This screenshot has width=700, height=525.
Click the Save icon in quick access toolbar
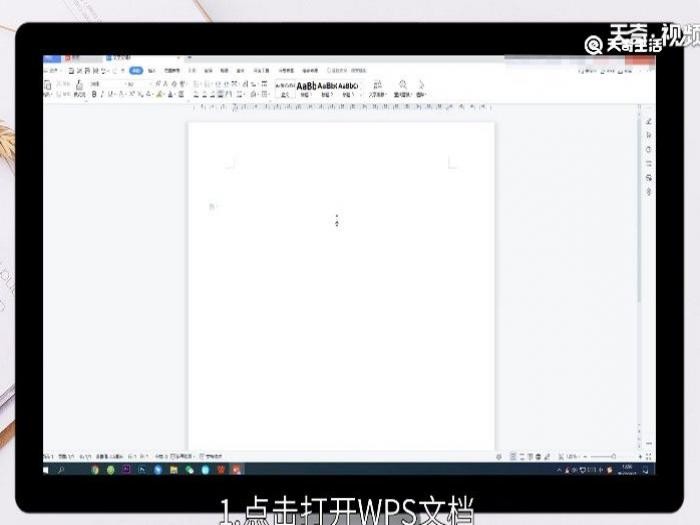71,71
